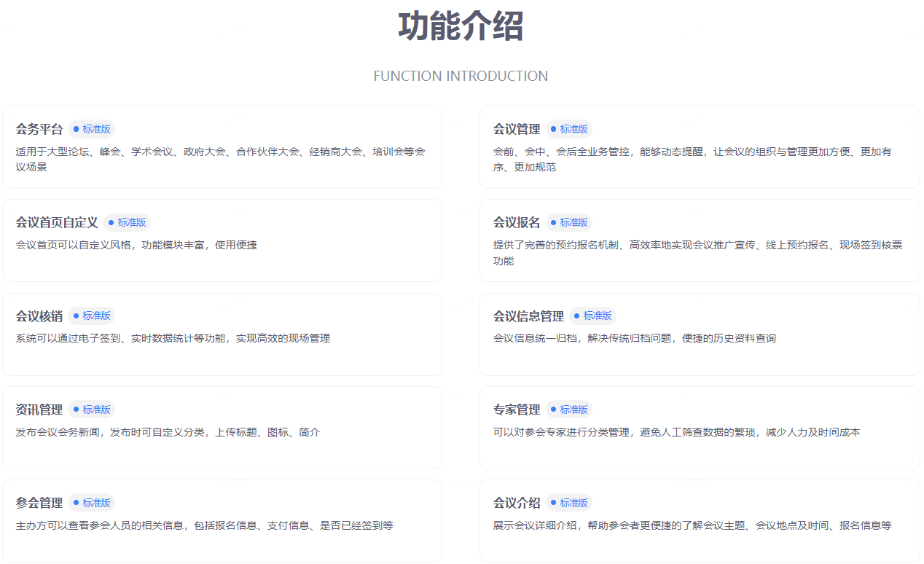Click the 会议首页自定义 title
The height and width of the screenshot is (564, 924).
pyautogui.click(x=57, y=222)
